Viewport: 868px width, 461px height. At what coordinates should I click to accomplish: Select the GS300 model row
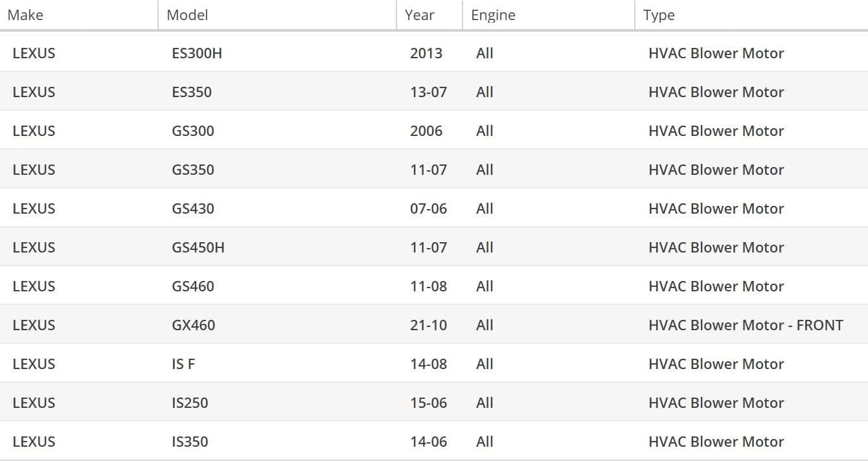pyautogui.click(x=193, y=131)
